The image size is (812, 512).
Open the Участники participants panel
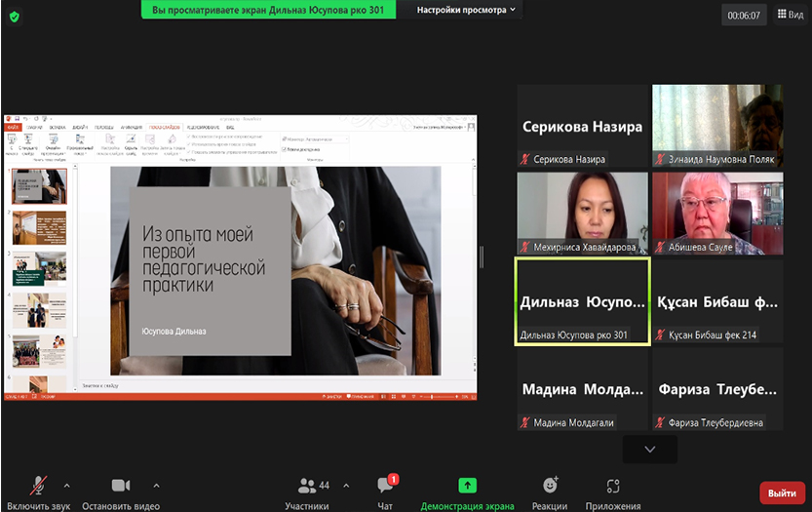click(x=306, y=486)
